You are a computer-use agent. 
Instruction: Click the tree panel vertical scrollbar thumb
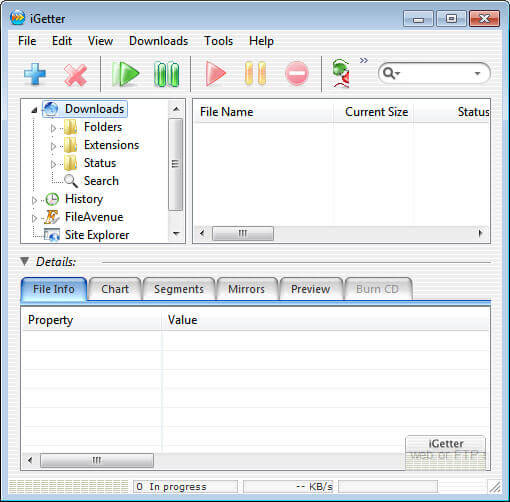click(x=176, y=164)
